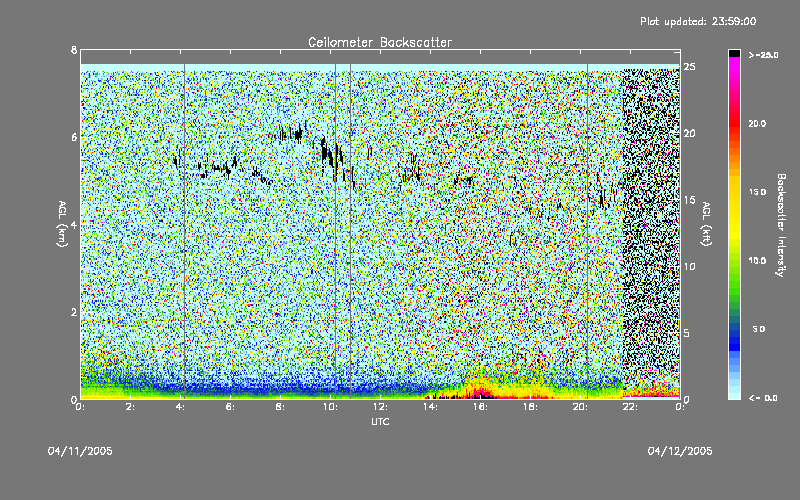Click the "Plot updated: 23:59:00" timestamp

point(698,21)
